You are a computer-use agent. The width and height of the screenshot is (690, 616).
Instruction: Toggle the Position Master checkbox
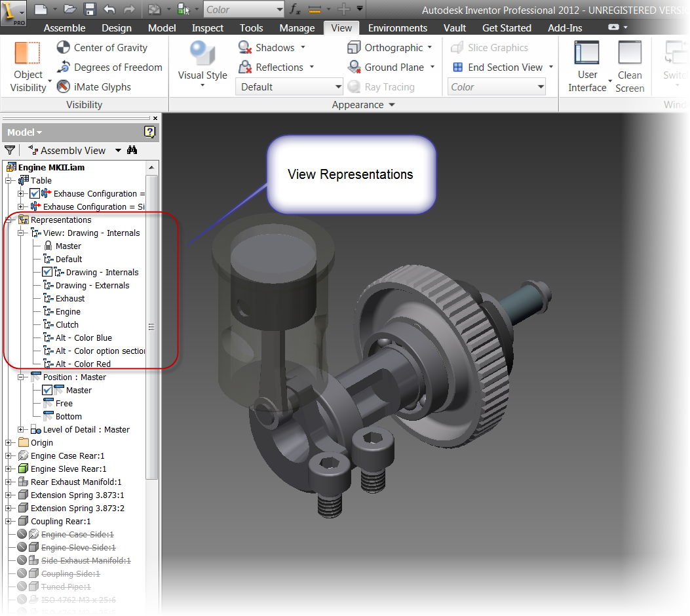click(x=47, y=391)
